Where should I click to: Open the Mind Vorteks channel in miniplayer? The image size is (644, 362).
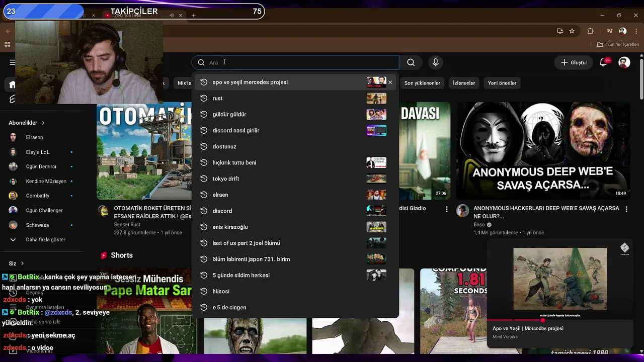505,337
